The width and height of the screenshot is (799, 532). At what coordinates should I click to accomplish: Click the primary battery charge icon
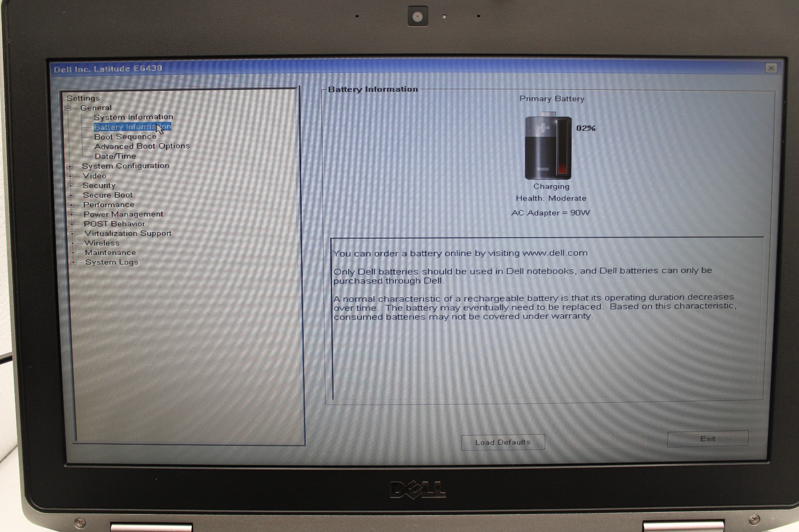548,146
